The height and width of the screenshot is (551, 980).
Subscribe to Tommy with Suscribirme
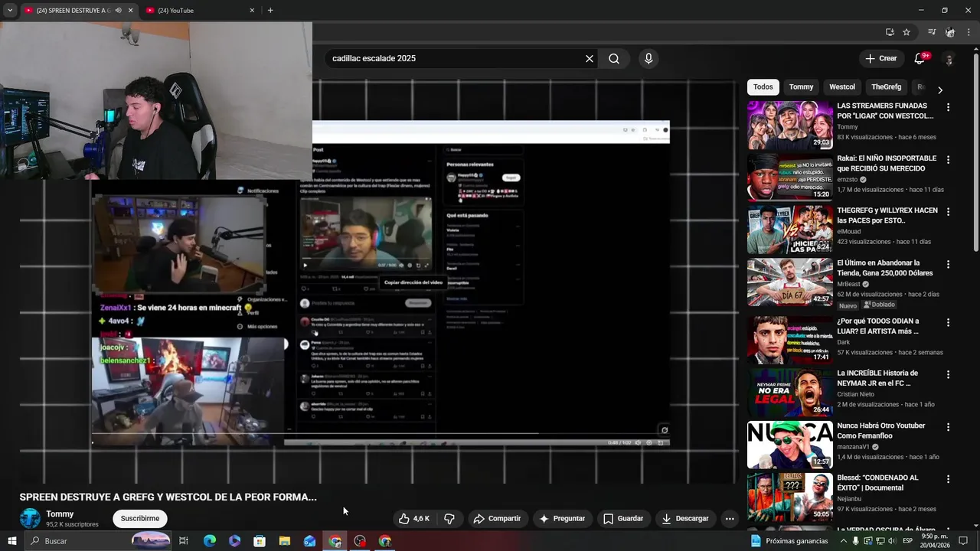tap(140, 519)
